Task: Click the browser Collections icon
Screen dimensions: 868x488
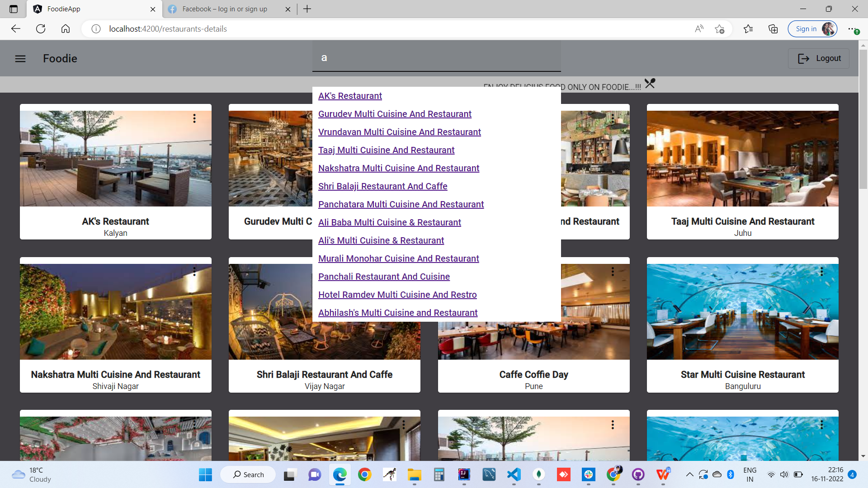Action: [773, 28]
